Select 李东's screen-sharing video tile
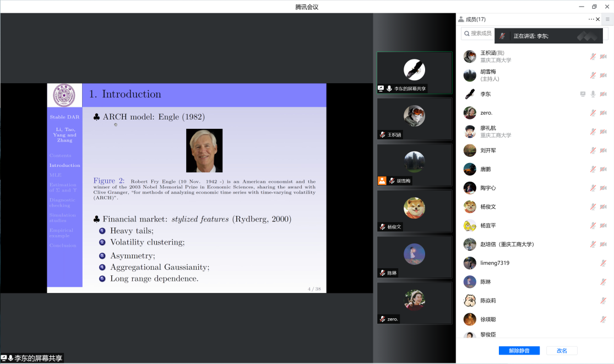This screenshot has width=614, height=364. (414, 73)
